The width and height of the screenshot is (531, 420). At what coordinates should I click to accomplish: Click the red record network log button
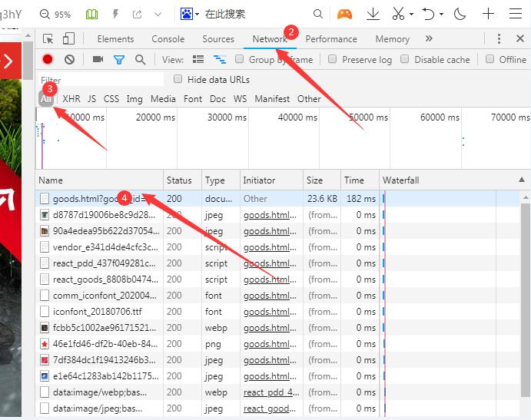(48, 59)
